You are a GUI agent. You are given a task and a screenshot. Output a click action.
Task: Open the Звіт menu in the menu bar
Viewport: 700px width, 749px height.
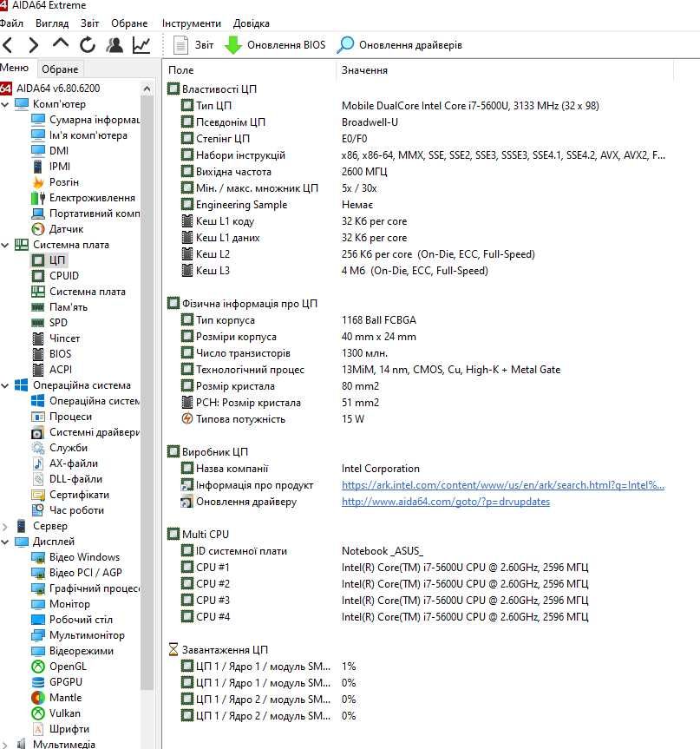[x=89, y=23]
